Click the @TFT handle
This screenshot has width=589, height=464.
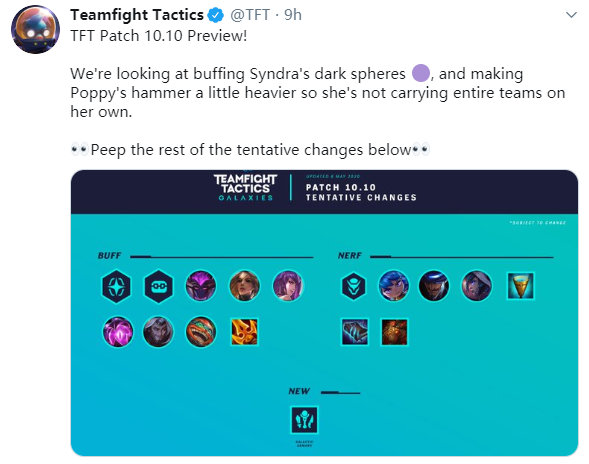[250, 15]
